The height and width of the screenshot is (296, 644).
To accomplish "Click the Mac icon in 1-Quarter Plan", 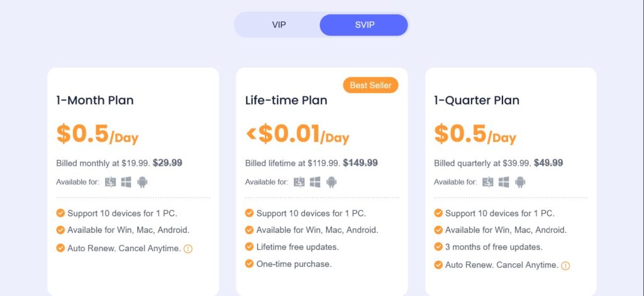I will click(x=488, y=182).
